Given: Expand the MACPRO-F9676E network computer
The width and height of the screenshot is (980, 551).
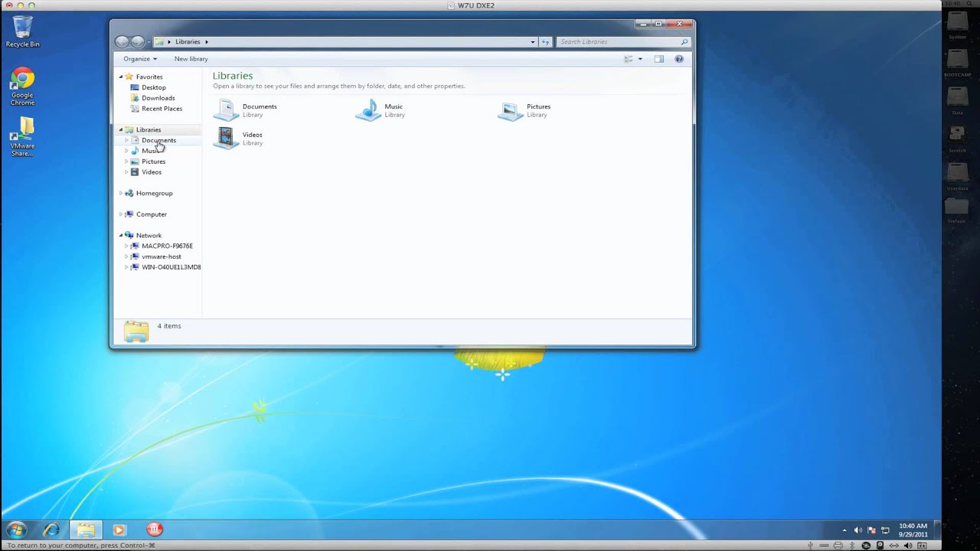Looking at the screenshot, I should coord(126,246).
